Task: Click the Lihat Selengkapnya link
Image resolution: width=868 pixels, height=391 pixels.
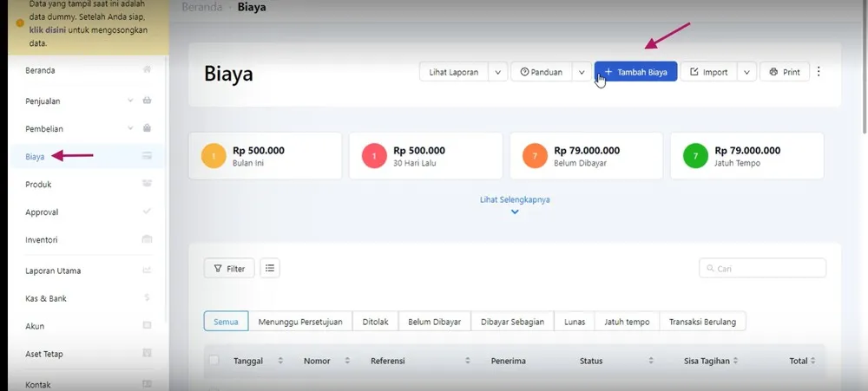Action: pyautogui.click(x=515, y=200)
